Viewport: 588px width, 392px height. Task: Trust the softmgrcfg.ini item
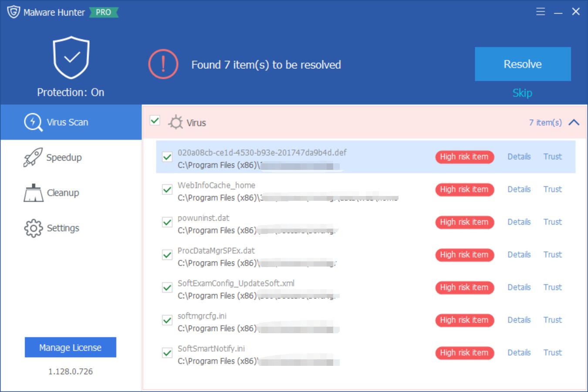tap(552, 320)
